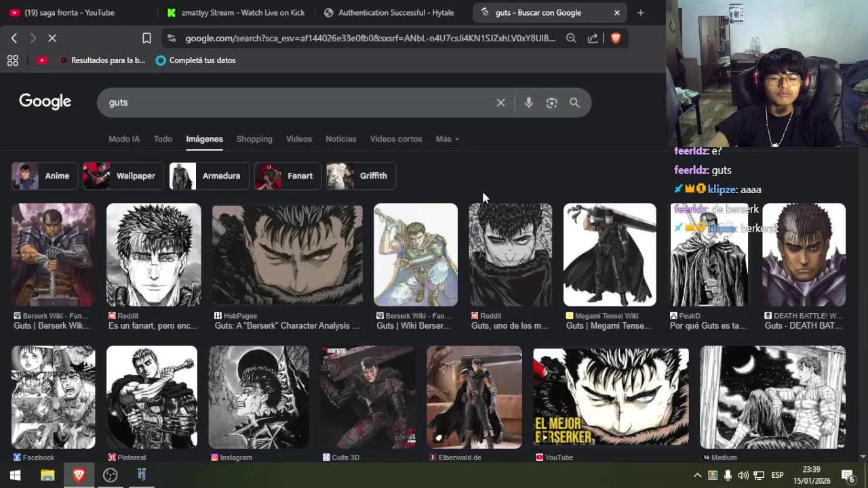868x488 pixels.
Task: Open Elbenwald.de figure thumbnail
Action: point(475,397)
